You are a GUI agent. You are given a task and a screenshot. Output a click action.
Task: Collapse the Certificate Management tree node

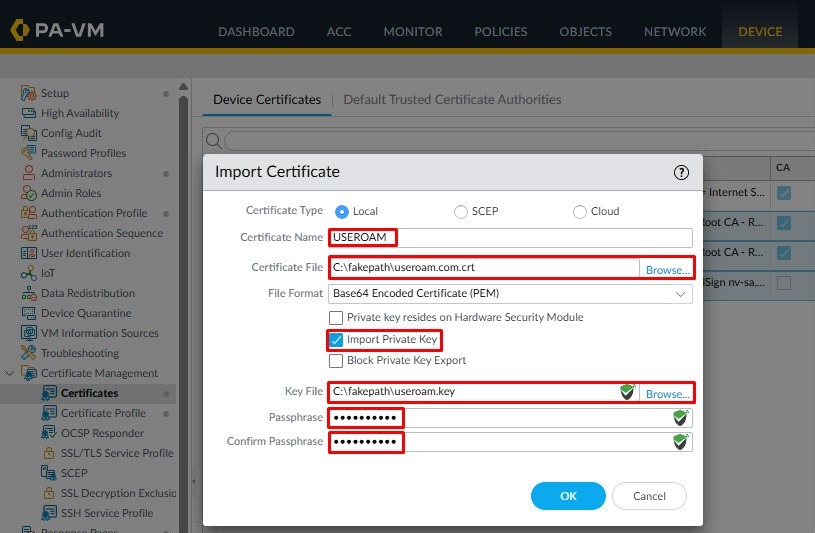[x=9, y=373]
